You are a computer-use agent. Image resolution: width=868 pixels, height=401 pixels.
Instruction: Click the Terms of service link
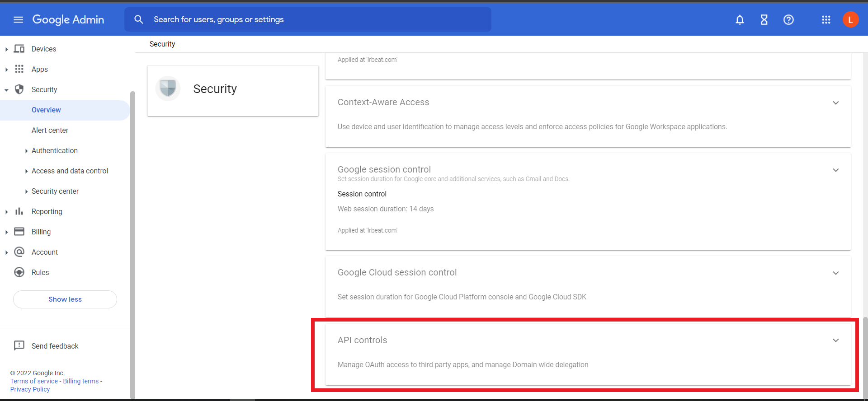(x=34, y=381)
